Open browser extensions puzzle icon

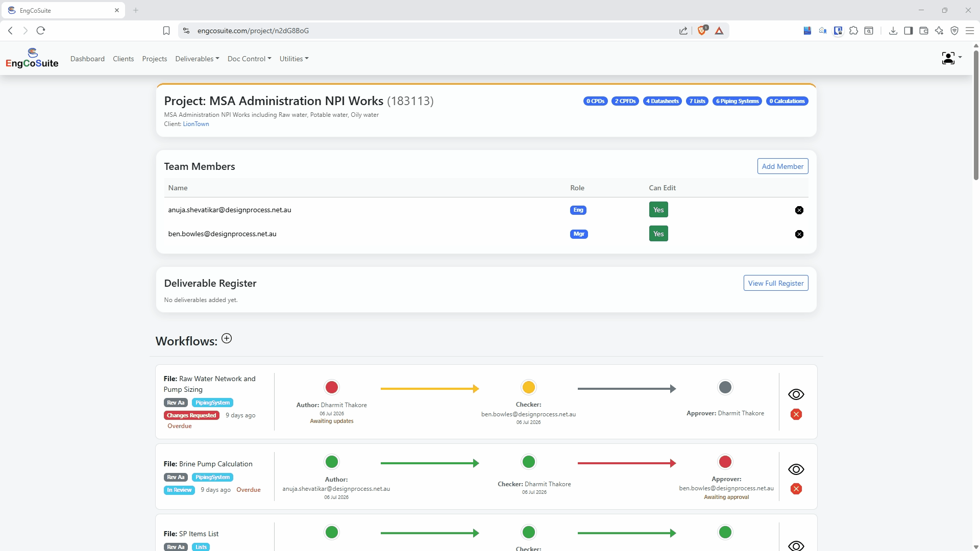point(853,31)
